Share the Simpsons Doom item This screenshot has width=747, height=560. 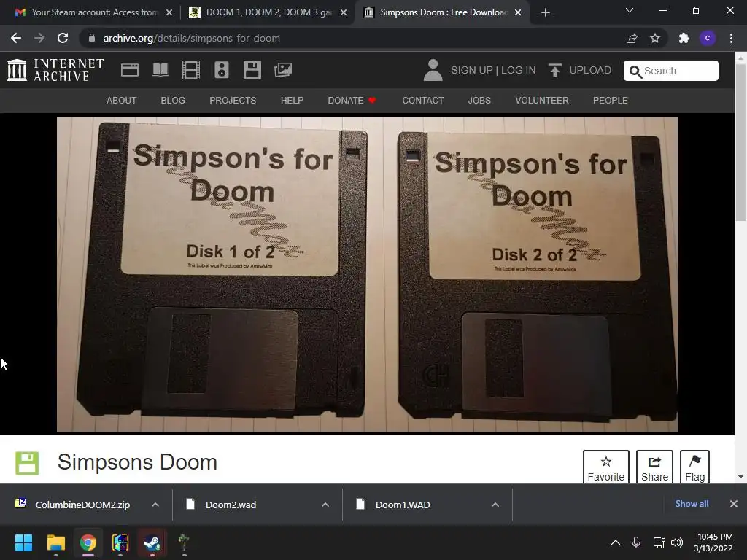coord(654,467)
